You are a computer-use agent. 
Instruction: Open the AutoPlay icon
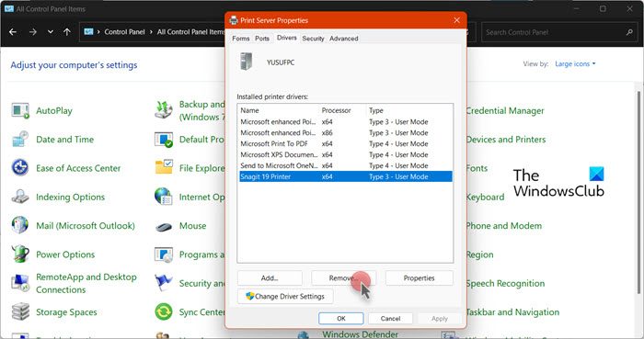pyautogui.click(x=20, y=110)
